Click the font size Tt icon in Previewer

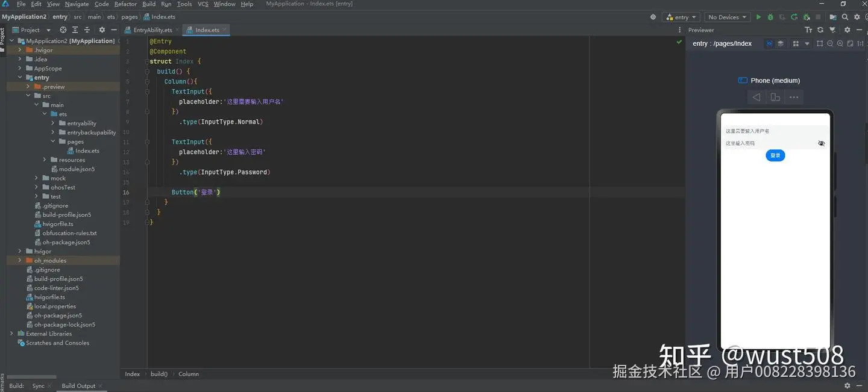tap(809, 30)
